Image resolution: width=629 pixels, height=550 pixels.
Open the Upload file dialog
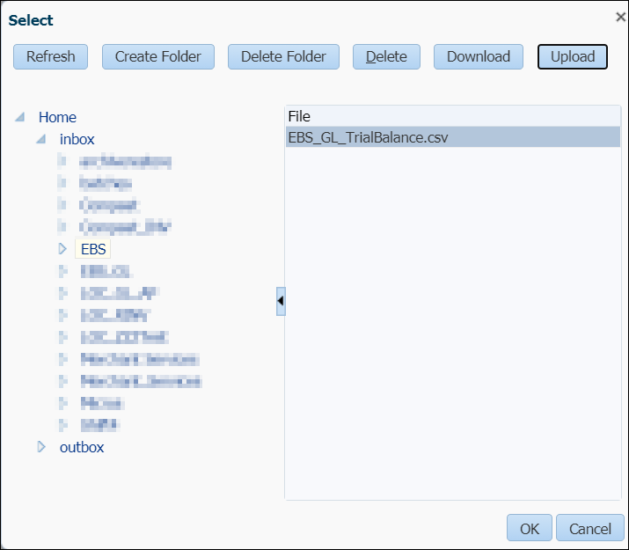[572, 57]
